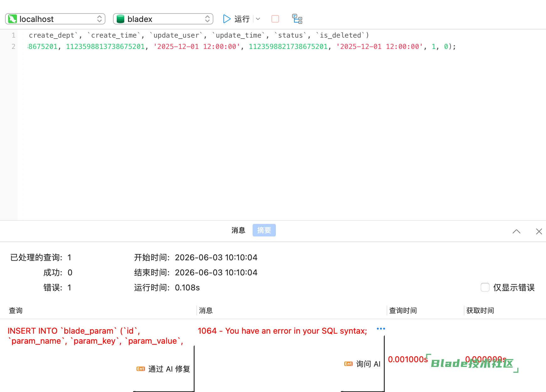Switch to the 消息 tab
Image resolution: width=546 pixels, height=392 pixels.
(x=238, y=230)
